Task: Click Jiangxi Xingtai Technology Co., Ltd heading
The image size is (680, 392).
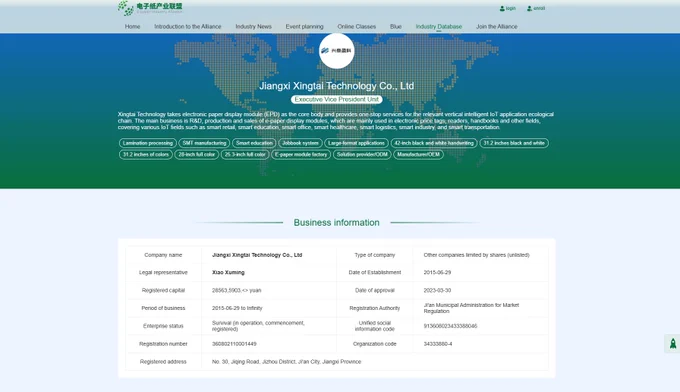Action: click(x=337, y=86)
